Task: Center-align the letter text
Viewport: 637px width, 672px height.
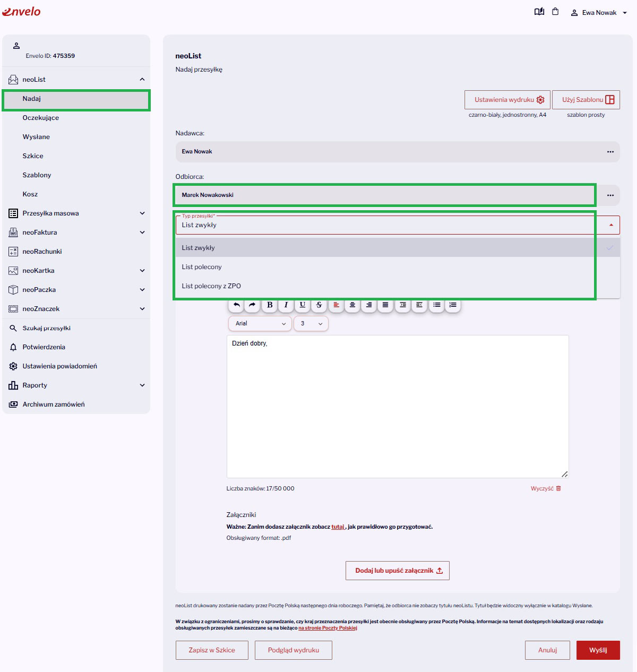Action: tap(352, 305)
